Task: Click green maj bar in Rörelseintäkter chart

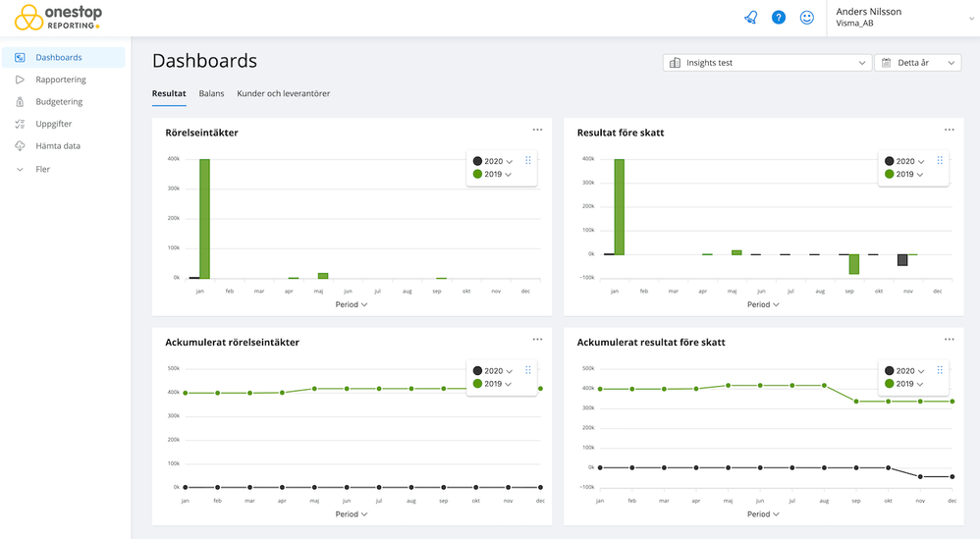Action: pyautogui.click(x=323, y=276)
